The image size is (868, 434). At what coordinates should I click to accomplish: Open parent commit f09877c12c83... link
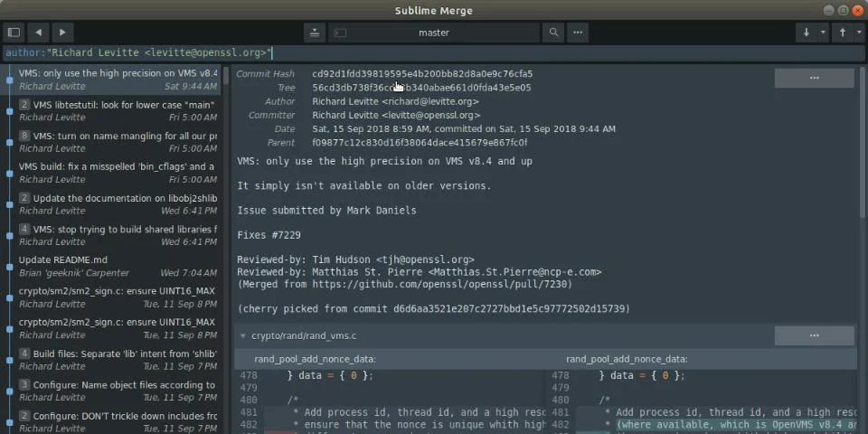[420, 143]
